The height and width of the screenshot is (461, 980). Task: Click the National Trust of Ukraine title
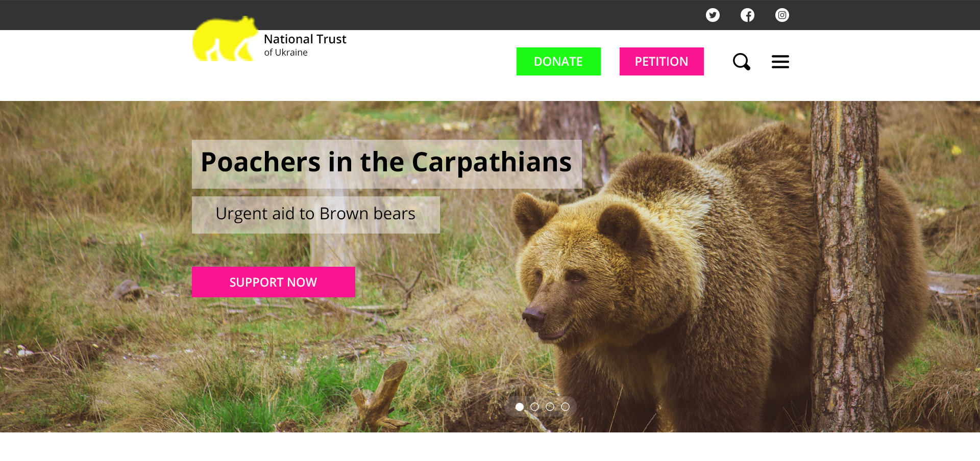[305, 45]
